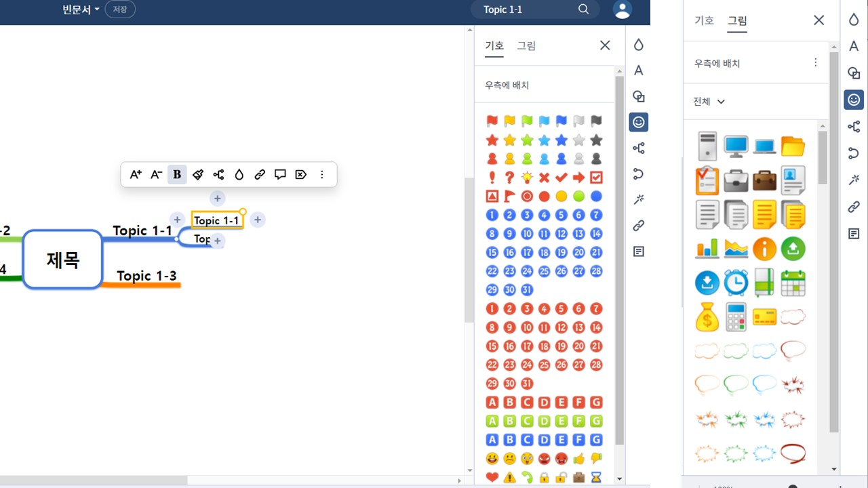The width and height of the screenshot is (868, 488).
Task: Click the 저장 save button
Action: tap(120, 9)
